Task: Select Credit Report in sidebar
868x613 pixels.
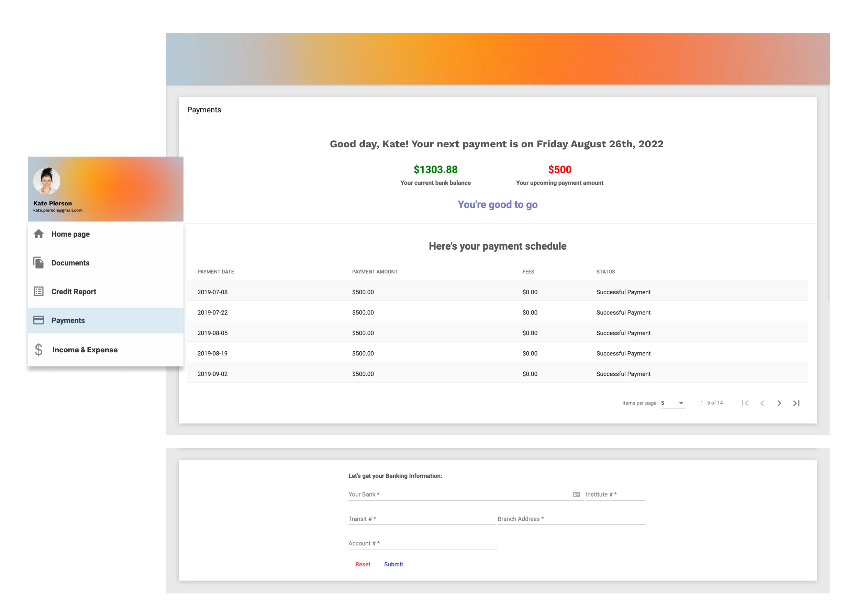Action: tap(74, 291)
